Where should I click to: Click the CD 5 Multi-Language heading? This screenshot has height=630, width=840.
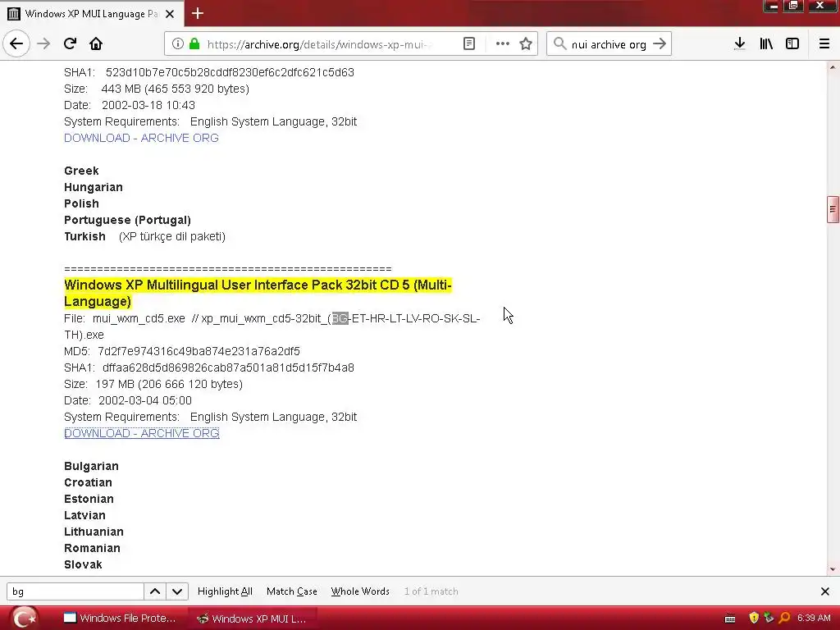tap(258, 293)
